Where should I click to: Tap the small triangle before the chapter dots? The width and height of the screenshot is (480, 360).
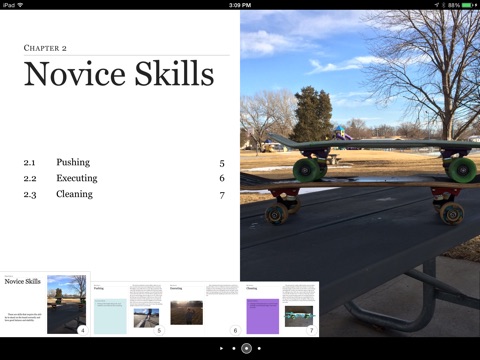pyautogui.click(x=221, y=348)
